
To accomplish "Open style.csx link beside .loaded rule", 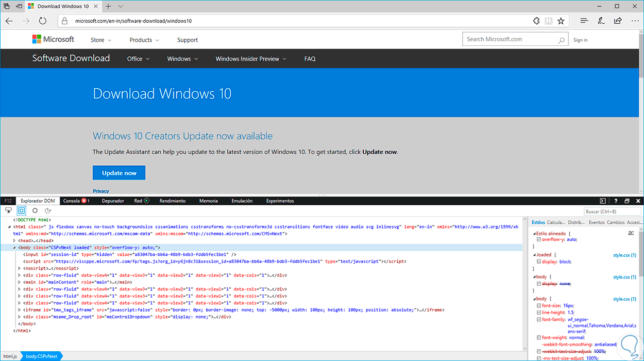I will [x=624, y=255].
